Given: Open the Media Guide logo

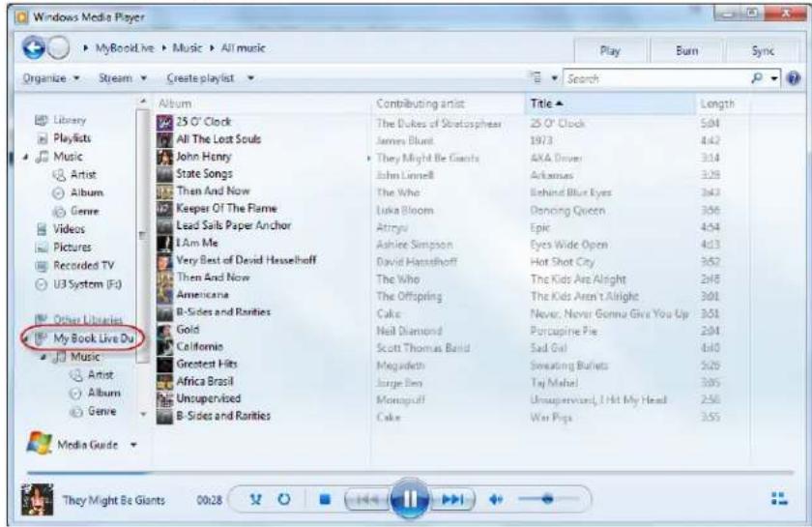Looking at the screenshot, I should pyautogui.click(x=40, y=444).
